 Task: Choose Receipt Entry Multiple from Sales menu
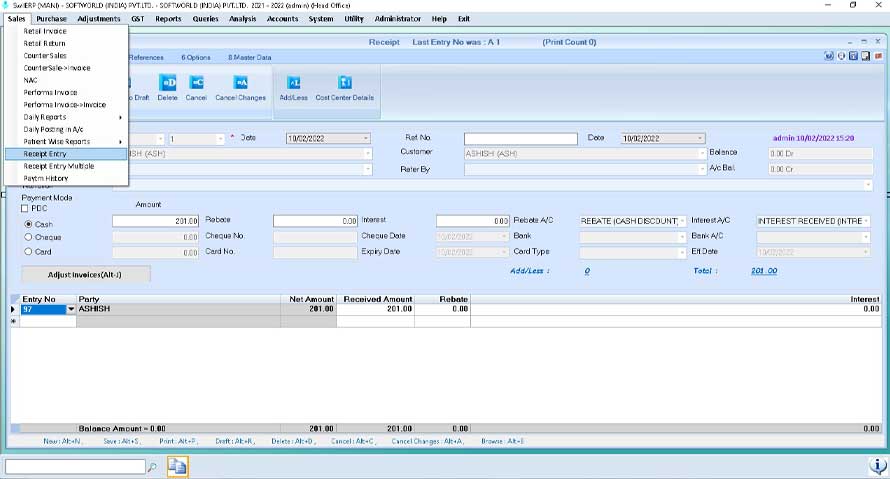point(59,166)
